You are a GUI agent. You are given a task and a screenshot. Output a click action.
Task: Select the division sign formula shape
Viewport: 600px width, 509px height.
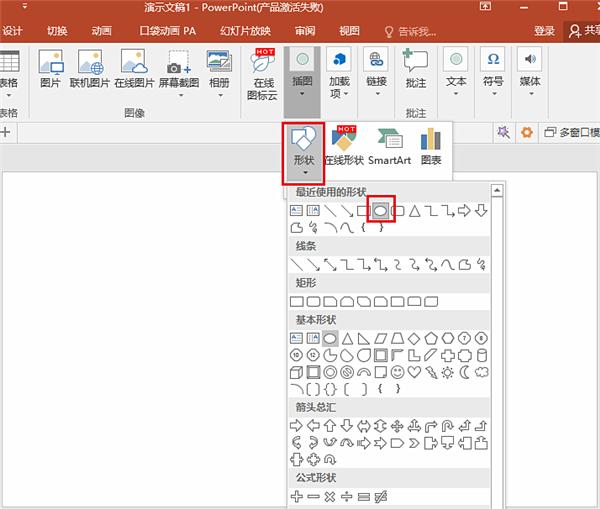pyautogui.click(x=347, y=496)
